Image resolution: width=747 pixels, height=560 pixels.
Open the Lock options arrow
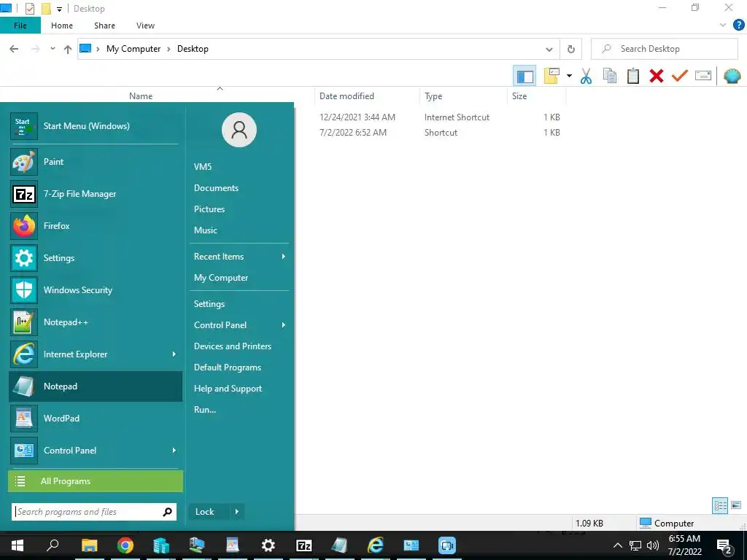(x=237, y=512)
